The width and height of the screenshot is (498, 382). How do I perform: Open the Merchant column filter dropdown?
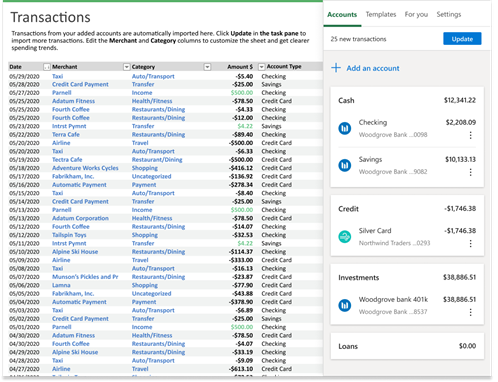(x=126, y=67)
